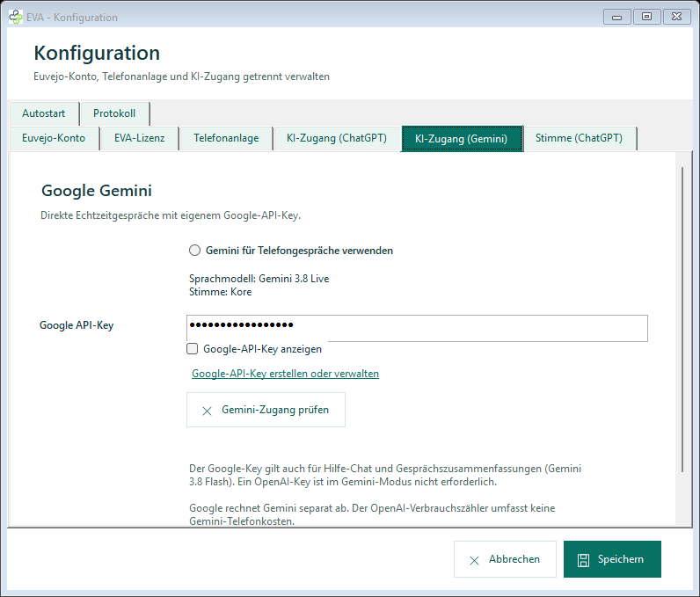
Task: Open the Stimme (ChatGPT) tab
Action: tap(579, 138)
